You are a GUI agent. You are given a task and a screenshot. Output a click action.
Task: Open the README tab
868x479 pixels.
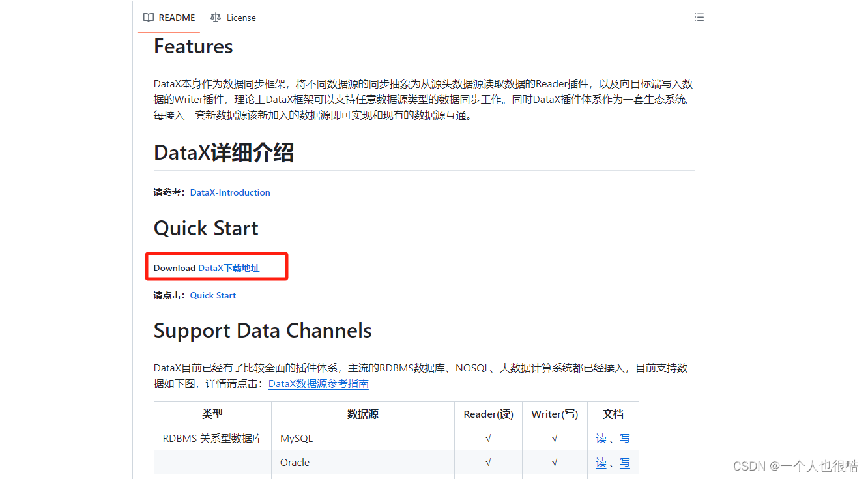coord(169,18)
